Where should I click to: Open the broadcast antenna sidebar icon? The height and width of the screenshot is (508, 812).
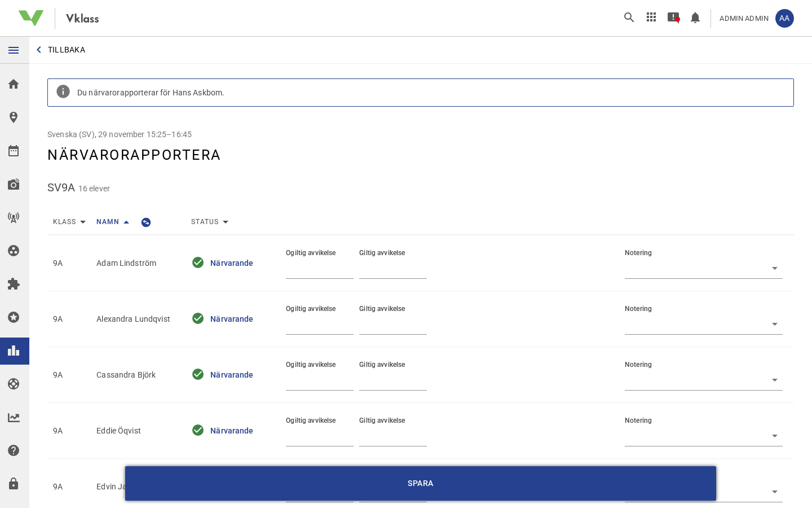pyautogui.click(x=14, y=217)
